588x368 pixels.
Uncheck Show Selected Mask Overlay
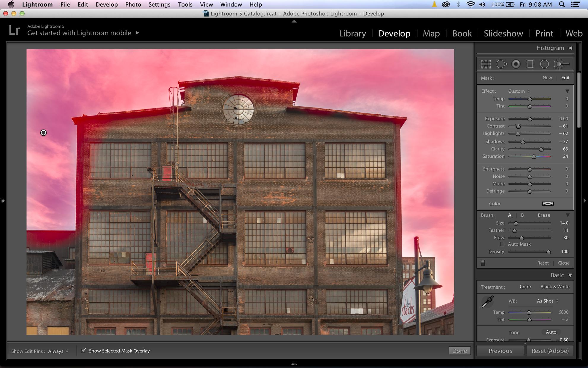[84, 350]
